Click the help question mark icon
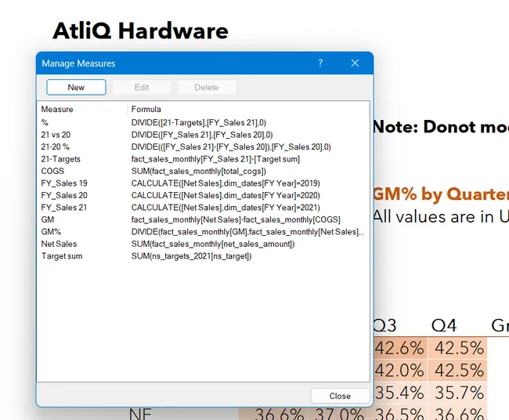This screenshot has height=420, width=509. point(320,63)
